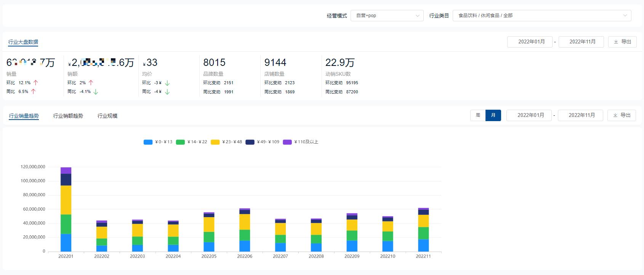The height and width of the screenshot is (275, 644).
Task: Select the 月 (month) granularity button
Action: click(493, 115)
